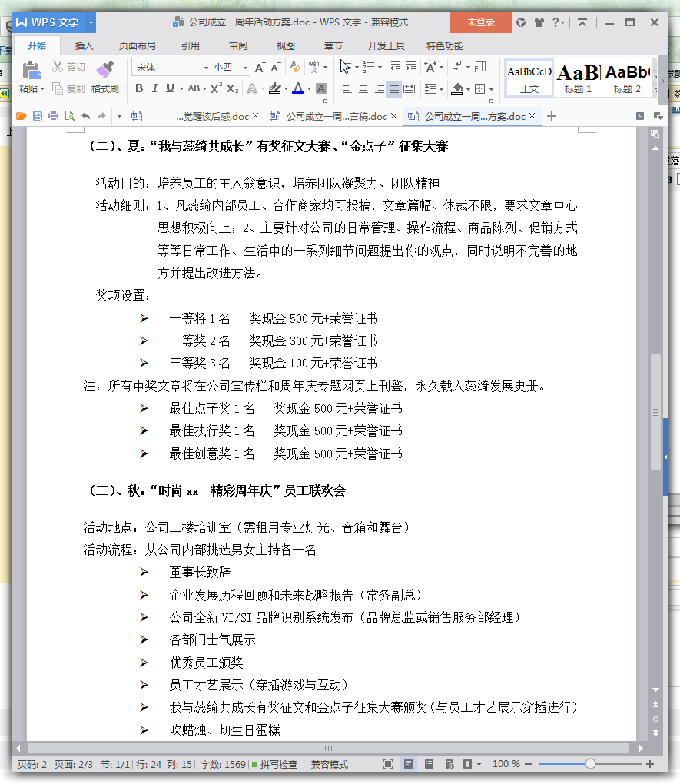Increase paragraph indent

click(x=411, y=67)
